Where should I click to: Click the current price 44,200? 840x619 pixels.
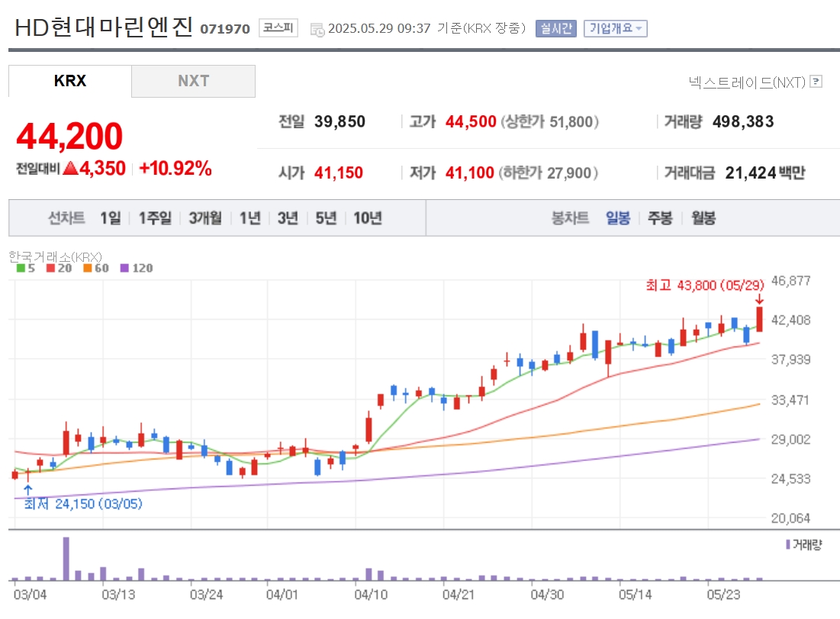pos(69,136)
